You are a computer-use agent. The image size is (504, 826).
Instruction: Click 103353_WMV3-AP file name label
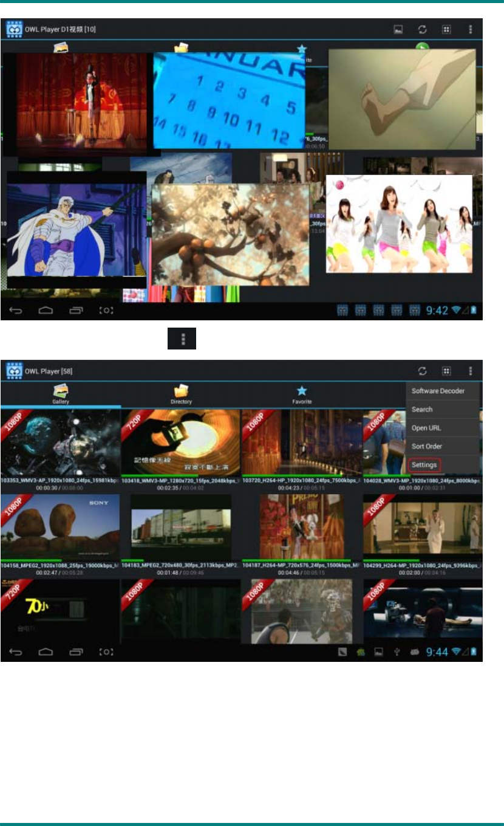(x=60, y=481)
